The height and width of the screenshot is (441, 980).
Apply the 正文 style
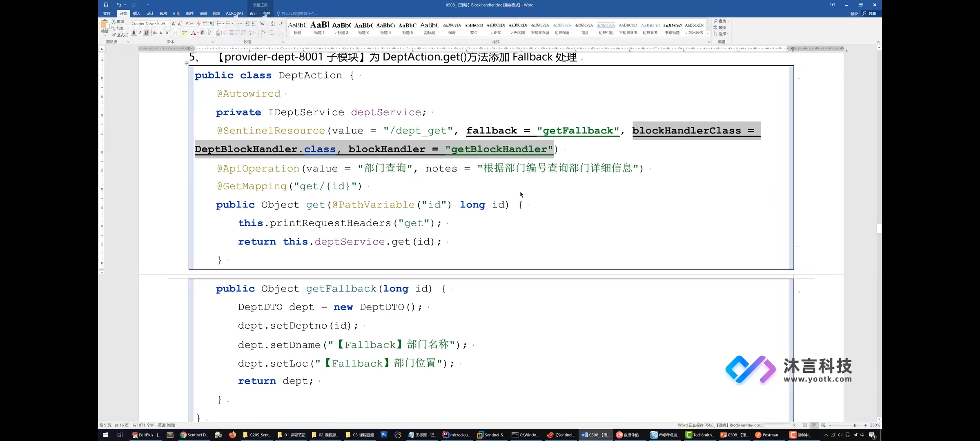pos(496,28)
